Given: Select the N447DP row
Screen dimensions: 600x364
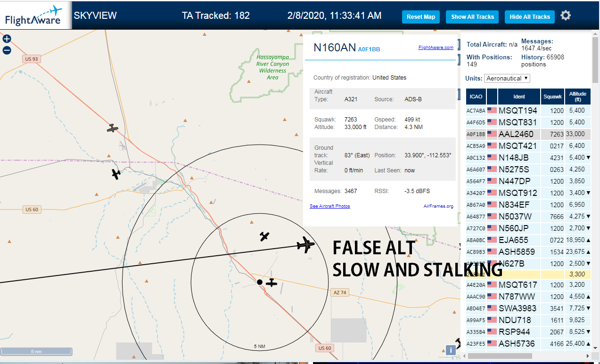Looking at the screenshot, I should tap(528, 181).
